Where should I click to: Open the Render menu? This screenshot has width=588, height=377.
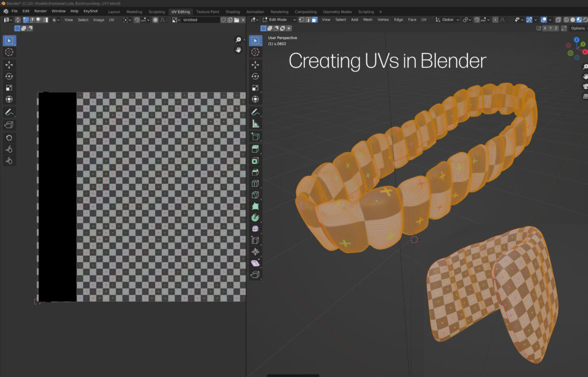(x=41, y=11)
